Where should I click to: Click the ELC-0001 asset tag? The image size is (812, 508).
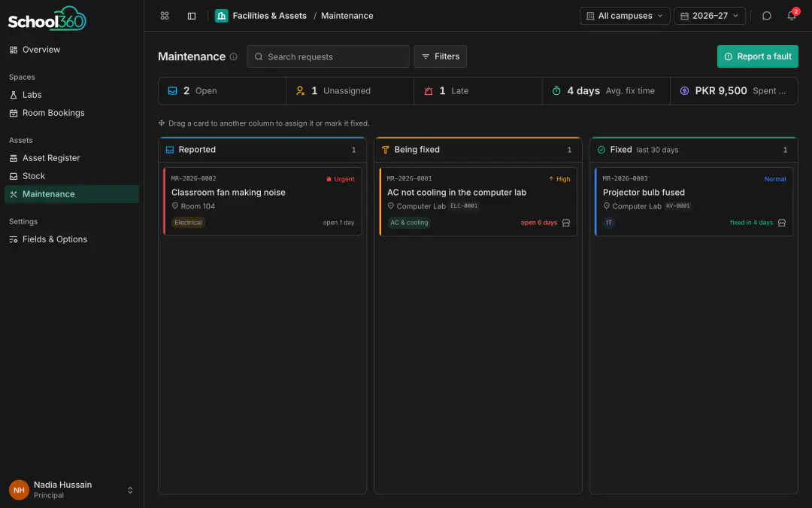click(464, 205)
